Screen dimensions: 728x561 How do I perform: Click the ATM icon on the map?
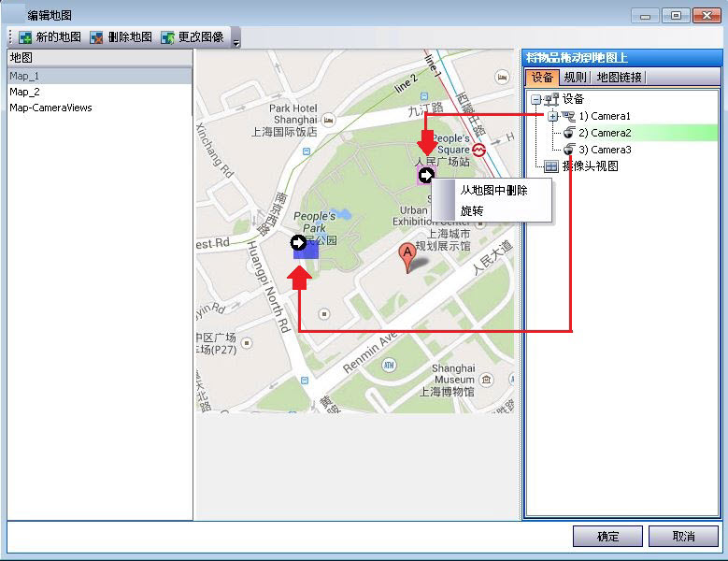coord(389,365)
